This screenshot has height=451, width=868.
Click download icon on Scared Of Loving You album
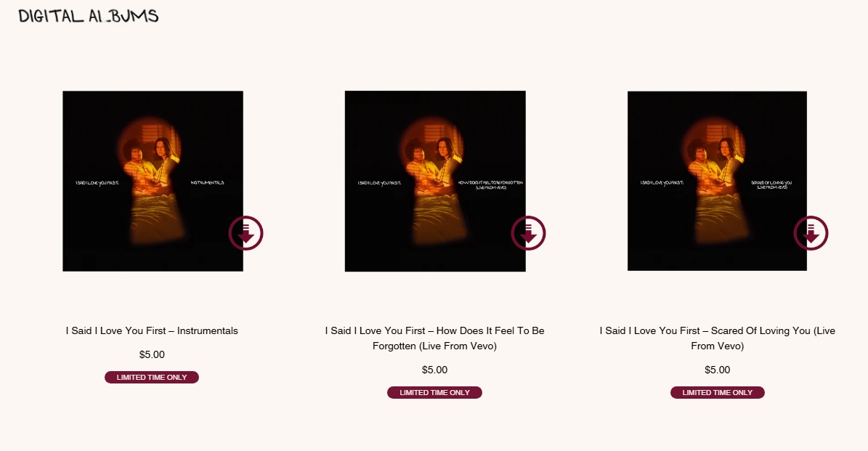[x=811, y=233]
